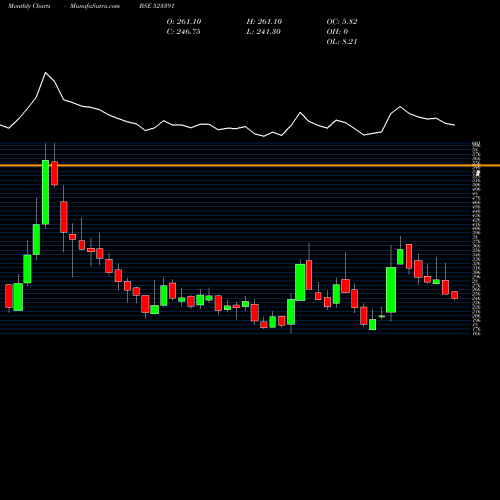Screen dimensions: 500x500
Task: Click the tallest green candlestick at the chart peak
Action: (45, 192)
